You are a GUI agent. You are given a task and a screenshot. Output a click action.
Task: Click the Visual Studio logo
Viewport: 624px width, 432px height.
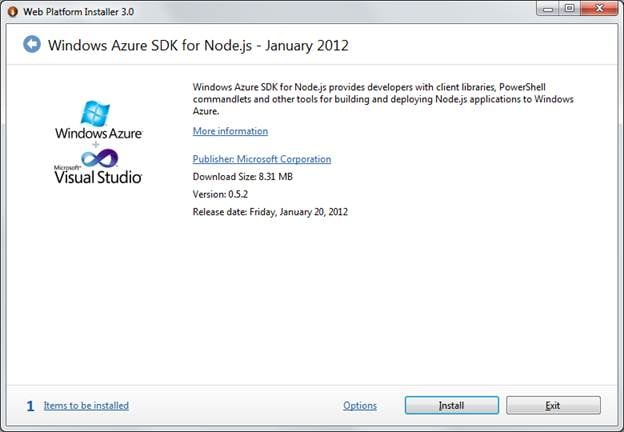(98, 167)
